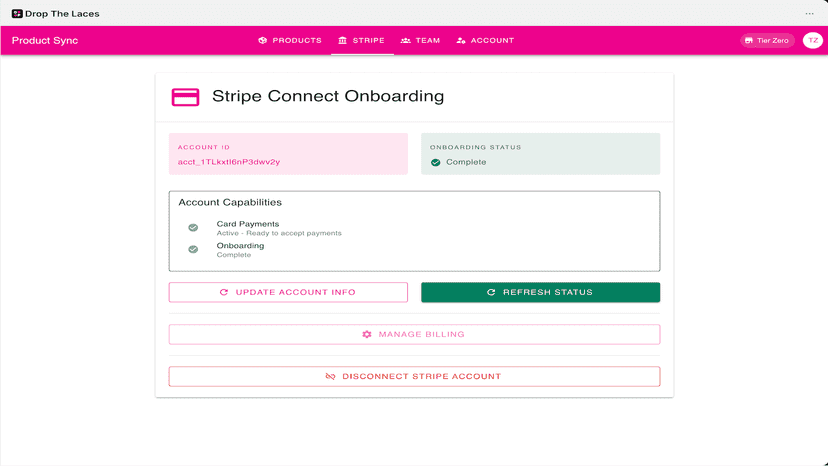Click the Products cube icon

tap(262, 40)
